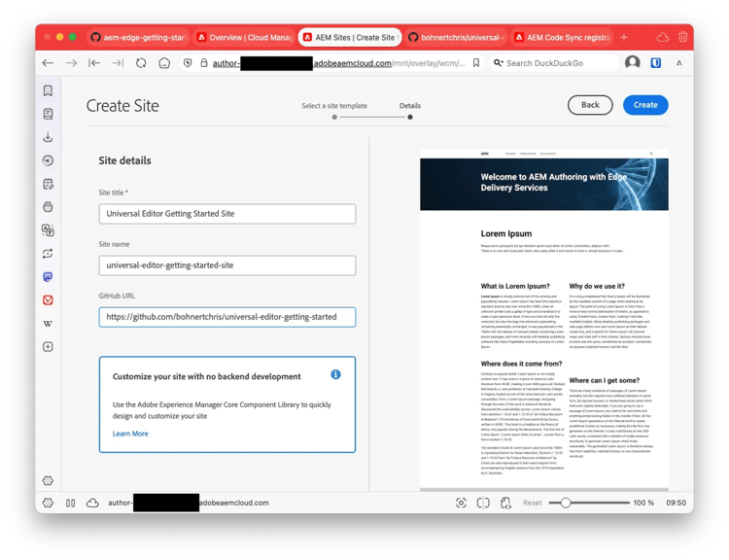Reset page zoom in status bar
729x560 pixels.
(x=533, y=503)
